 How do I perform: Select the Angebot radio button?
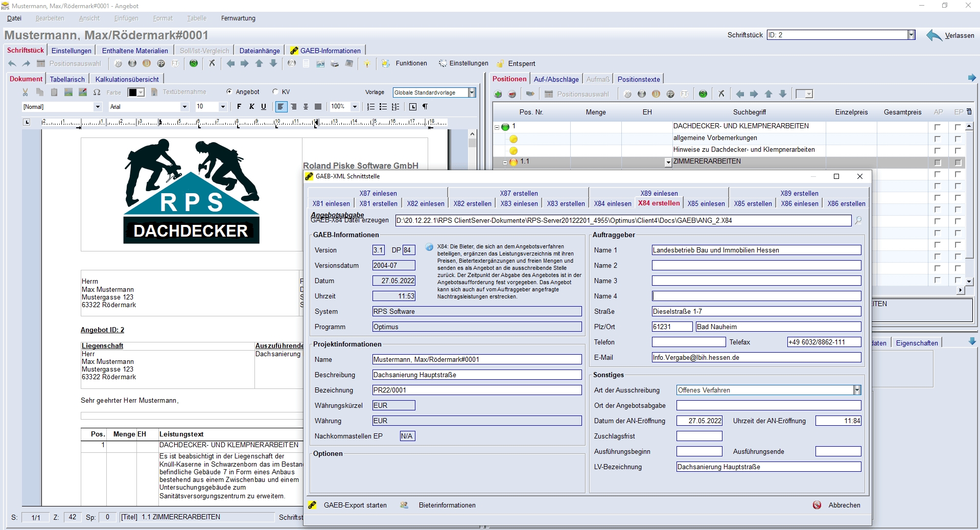click(x=229, y=92)
